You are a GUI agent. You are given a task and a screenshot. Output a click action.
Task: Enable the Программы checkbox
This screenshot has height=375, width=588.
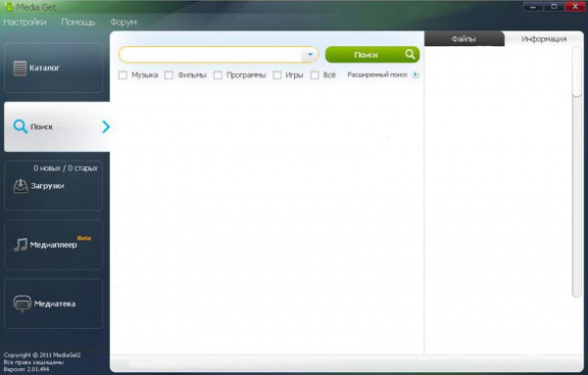[218, 75]
